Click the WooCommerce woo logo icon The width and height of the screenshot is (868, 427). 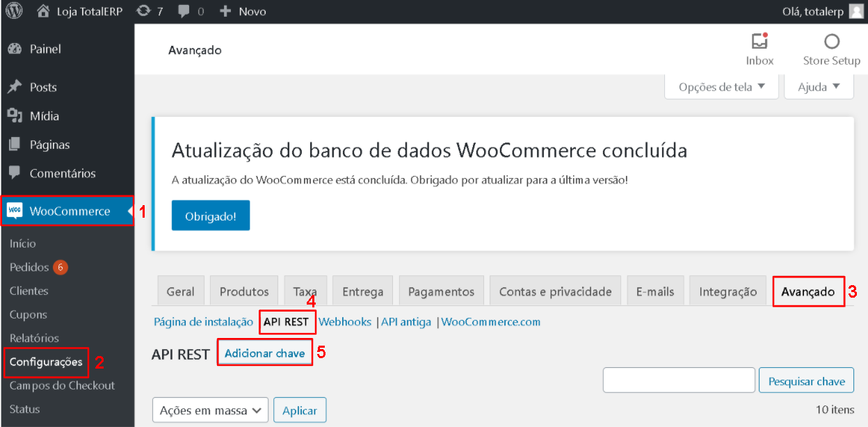15,211
